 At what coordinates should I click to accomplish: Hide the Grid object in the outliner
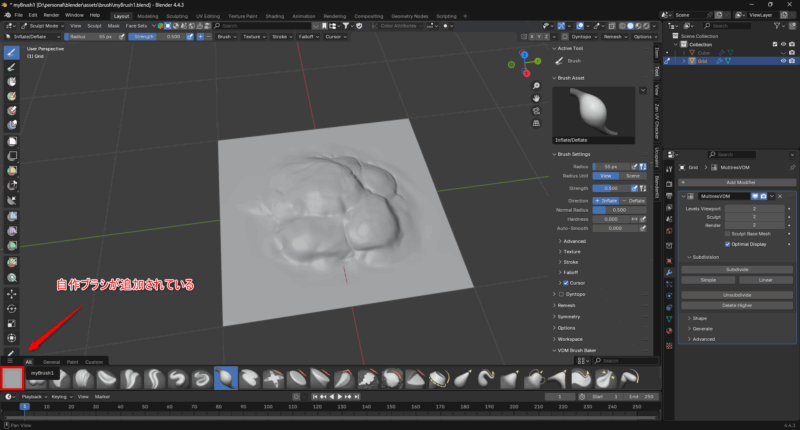[783, 61]
